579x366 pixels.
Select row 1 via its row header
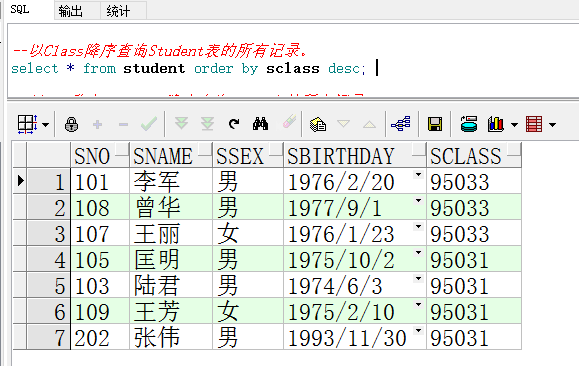click(x=48, y=181)
